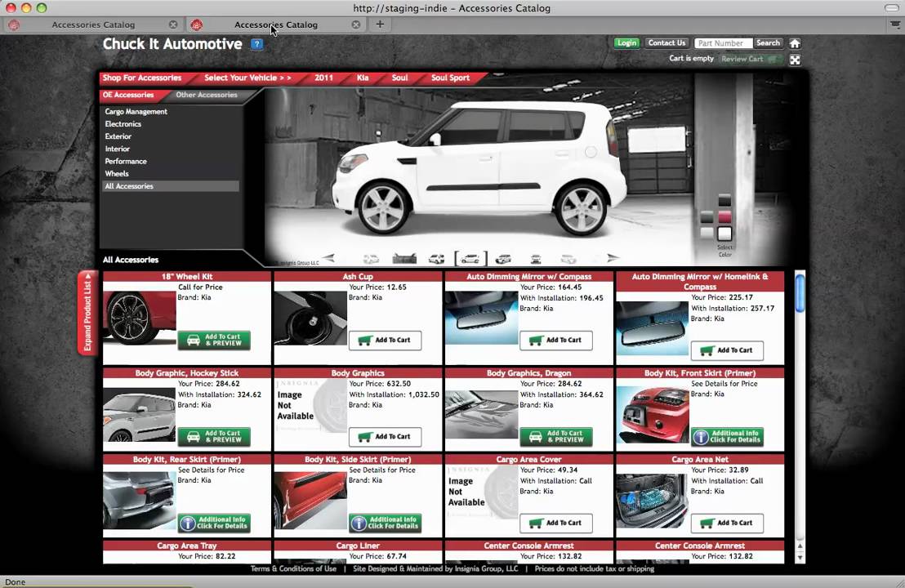The image size is (905, 588).
Task: Add Ash Cup to cart
Action: click(385, 341)
